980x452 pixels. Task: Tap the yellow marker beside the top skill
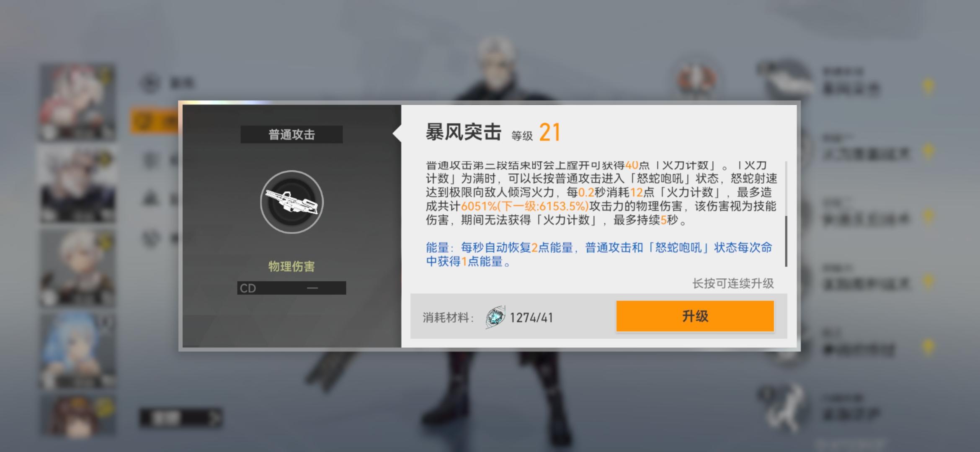pyautogui.click(x=928, y=86)
